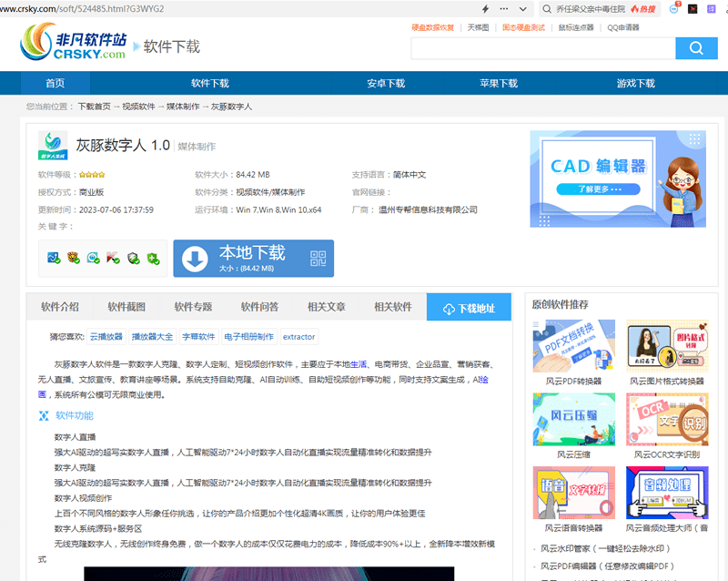Open 软件下载 in the navigation bar
This screenshot has width=728, height=581.
coord(210,83)
